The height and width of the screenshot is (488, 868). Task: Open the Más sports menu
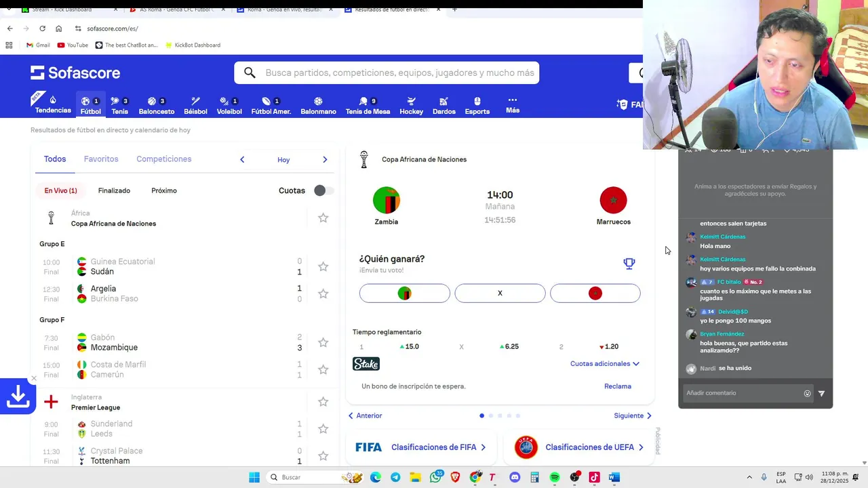(513, 105)
